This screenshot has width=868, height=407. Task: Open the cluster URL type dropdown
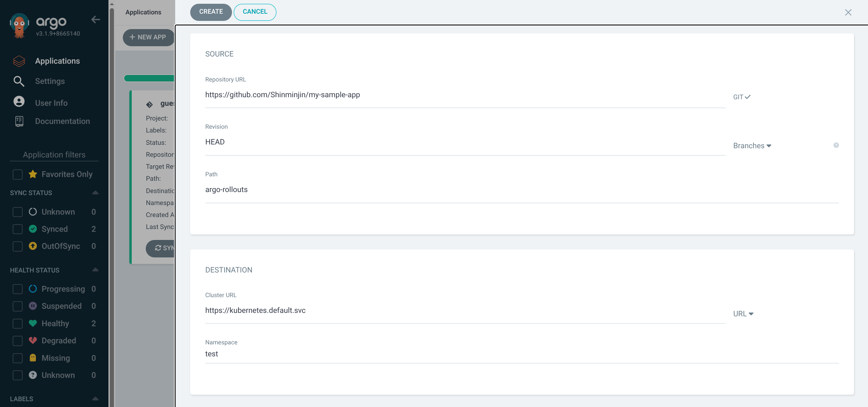pos(743,314)
